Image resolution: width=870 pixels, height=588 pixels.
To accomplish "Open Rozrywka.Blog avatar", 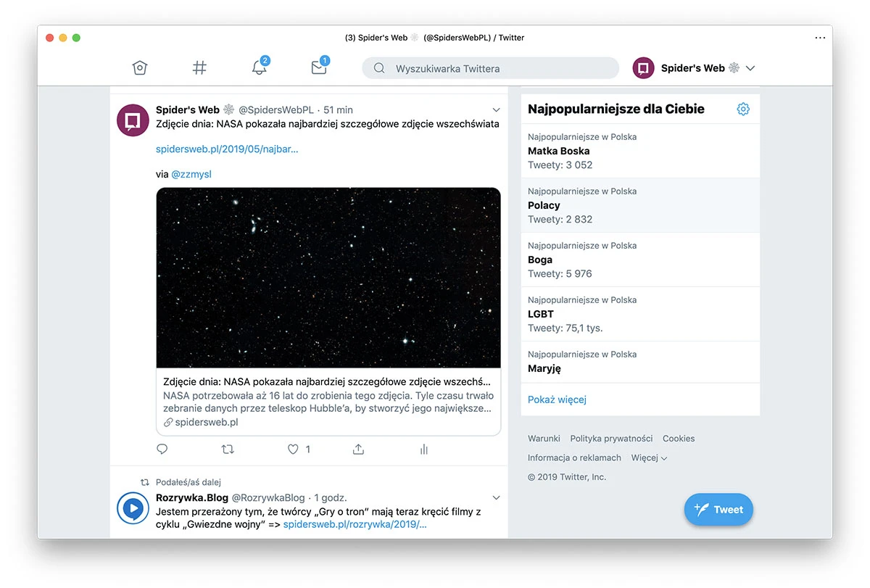I will point(133,508).
